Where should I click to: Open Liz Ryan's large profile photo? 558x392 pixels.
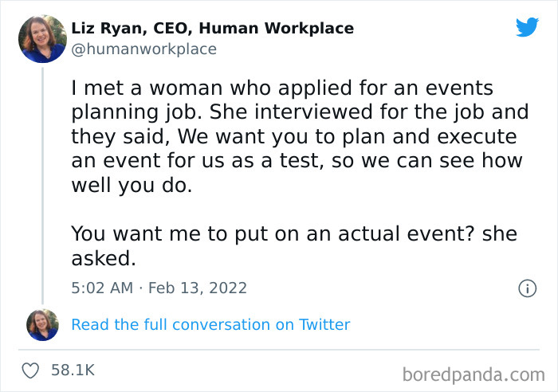41,38
